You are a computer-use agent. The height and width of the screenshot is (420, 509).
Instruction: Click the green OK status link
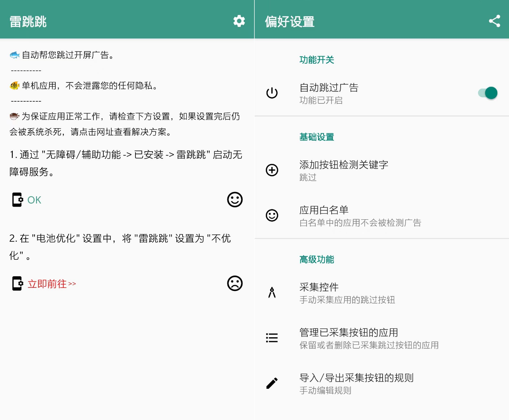pos(34,200)
